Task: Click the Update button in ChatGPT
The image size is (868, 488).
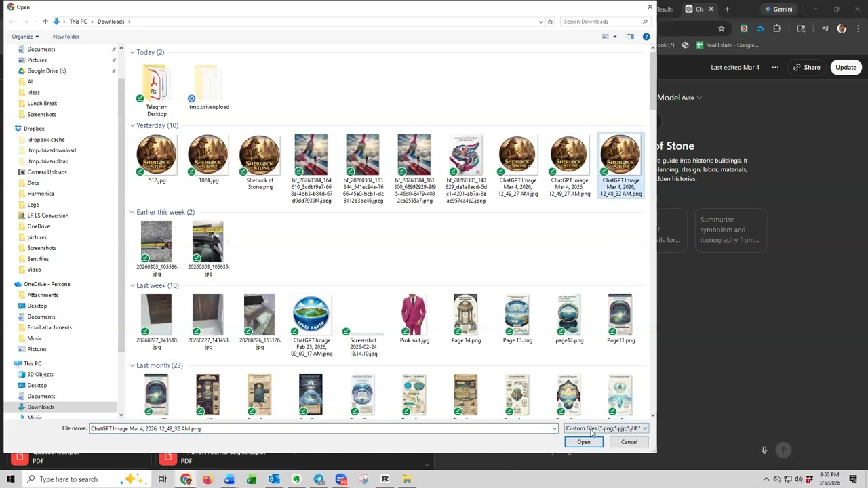Action: (846, 68)
